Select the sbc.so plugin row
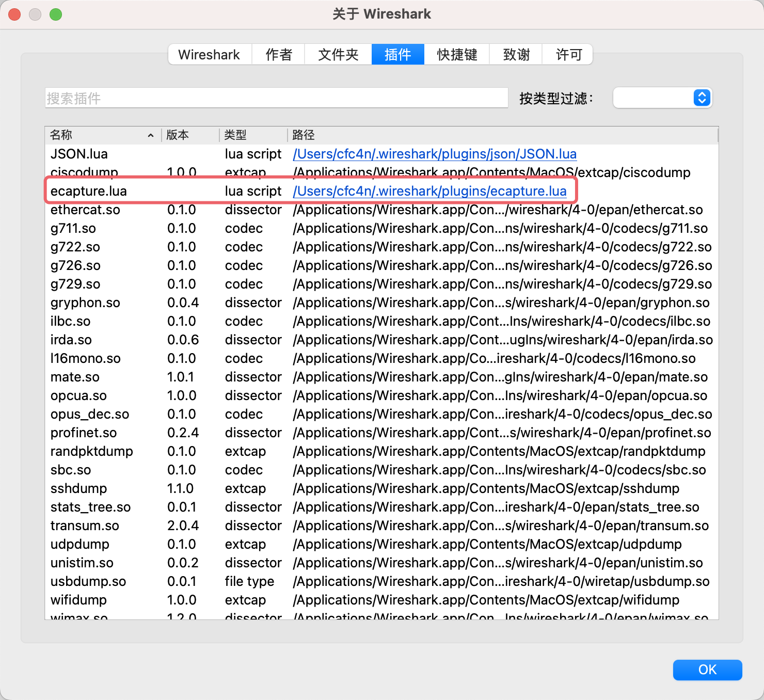 click(x=381, y=470)
